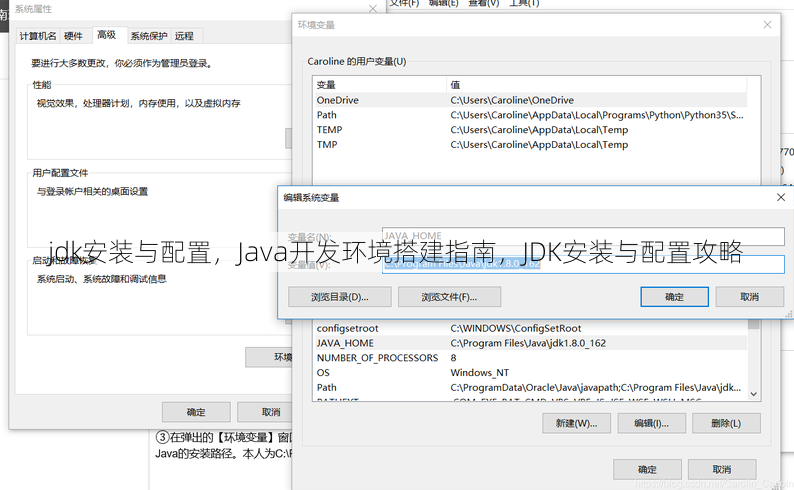
Task: Click the 变量 column header in the user variables list
Action: 380,85
